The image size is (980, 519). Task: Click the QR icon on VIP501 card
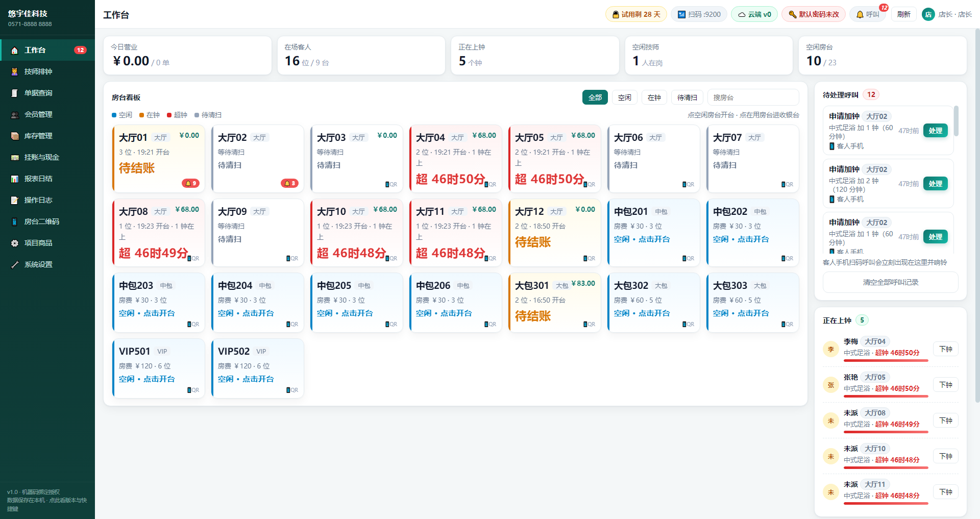pyautogui.click(x=193, y=390)
